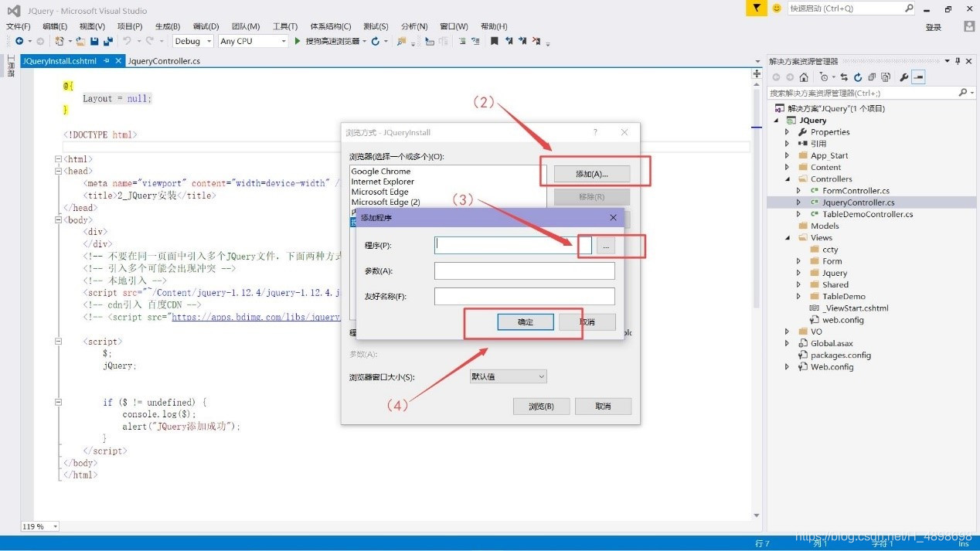Click 取消 in 添加程序 dialog
The image size is (980, 551).
tap(587, 321)
